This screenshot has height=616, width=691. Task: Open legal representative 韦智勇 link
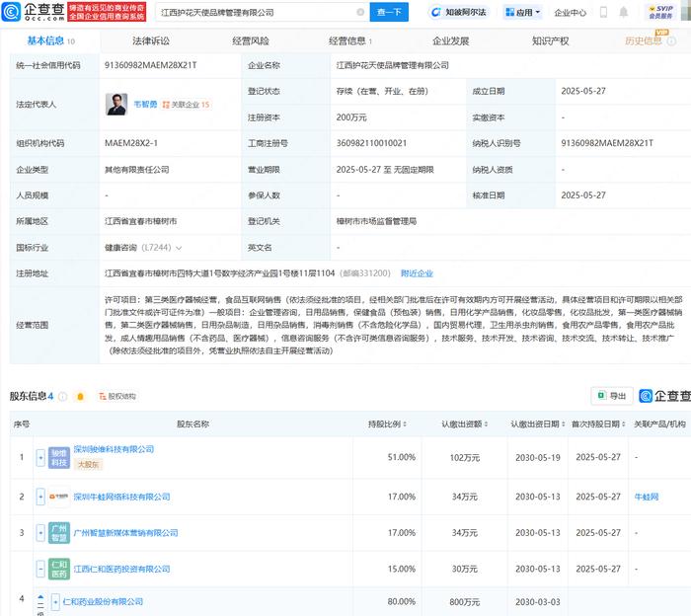coord(145,105)
